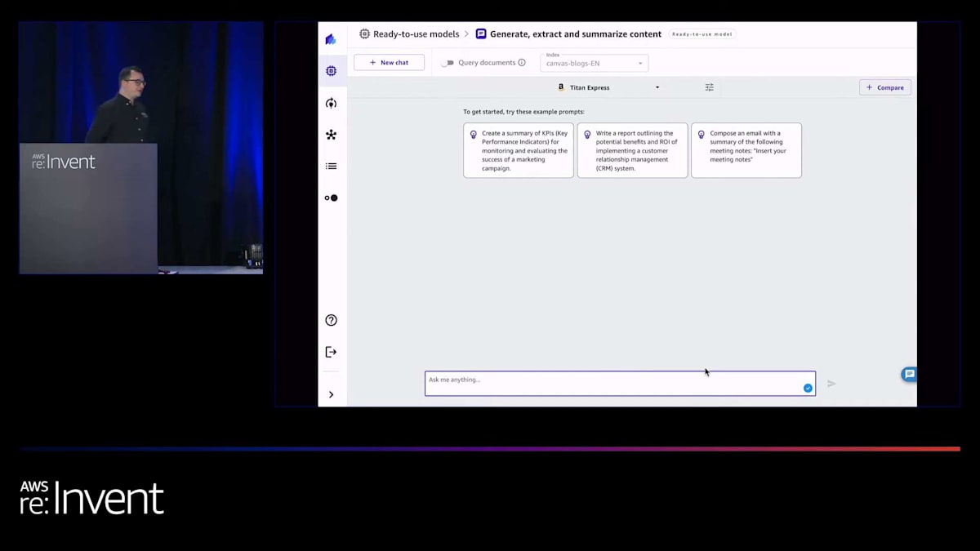Open the Titan Express model dropdown

click(608, 87)
